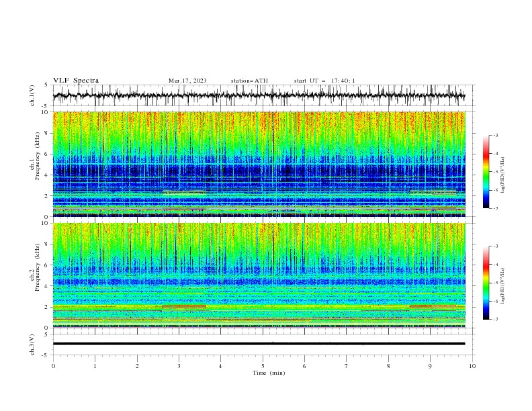Click time axis tick label '9' at bottom
Screen dimensions: 532x411
pyautogui.click(x=430, y=366)
